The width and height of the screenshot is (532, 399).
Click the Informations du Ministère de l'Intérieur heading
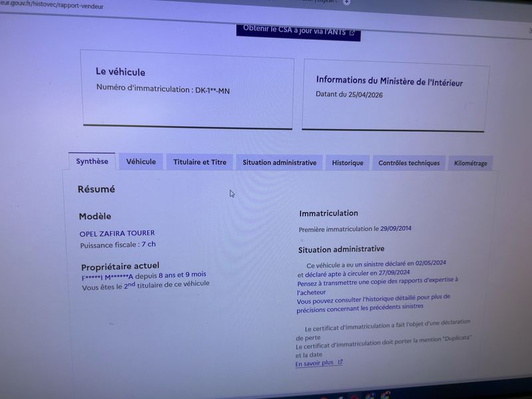tap(389, 81)
